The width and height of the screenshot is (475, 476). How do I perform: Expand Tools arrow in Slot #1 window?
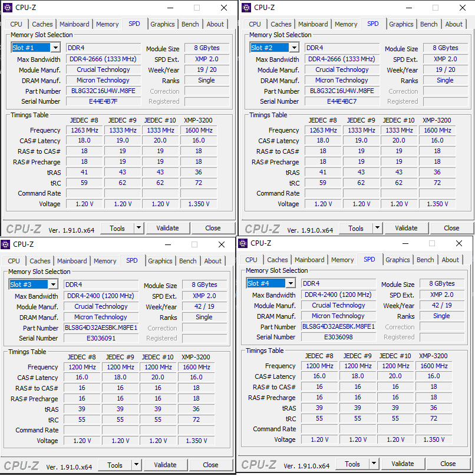(139, 228)
